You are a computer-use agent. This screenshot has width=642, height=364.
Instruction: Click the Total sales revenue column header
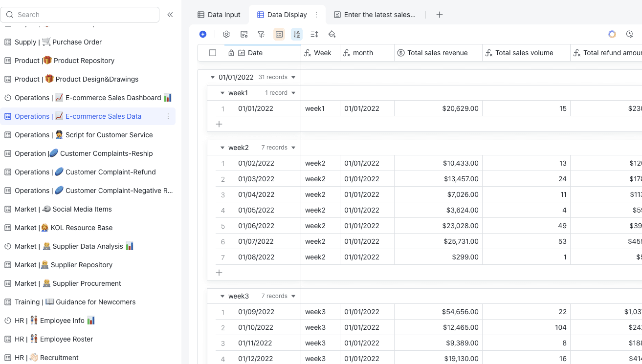coord(438,53)
